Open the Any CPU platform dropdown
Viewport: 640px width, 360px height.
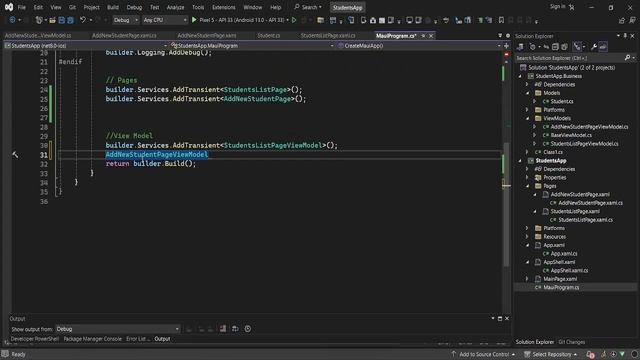click(164, 20)
